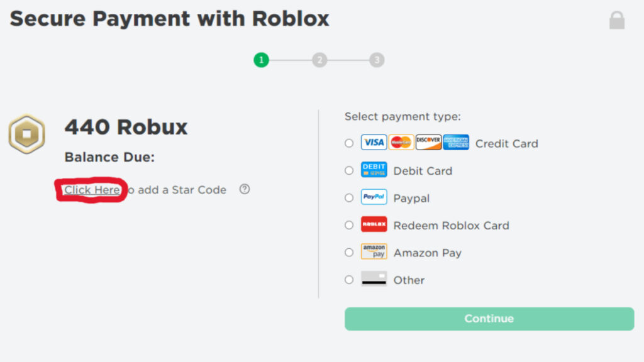Click the American Express icon
Viewport: 644px width, 362px height.
coord(455,143)
